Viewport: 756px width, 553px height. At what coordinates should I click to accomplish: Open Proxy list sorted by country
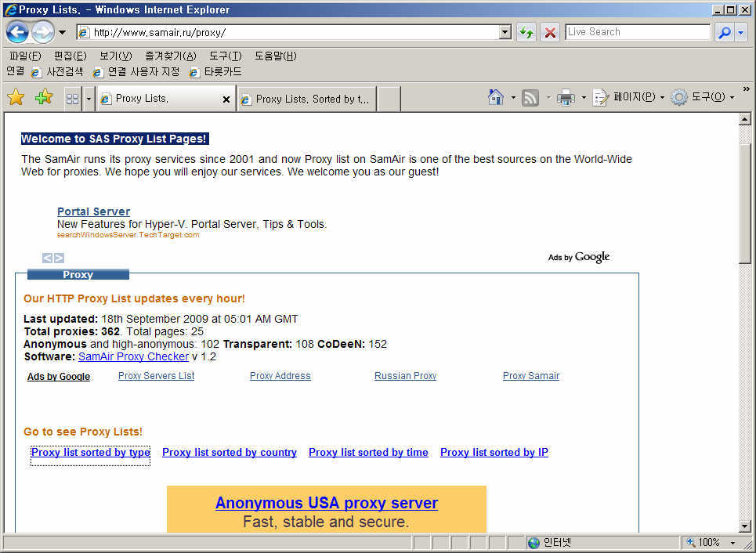pos(230,452)
